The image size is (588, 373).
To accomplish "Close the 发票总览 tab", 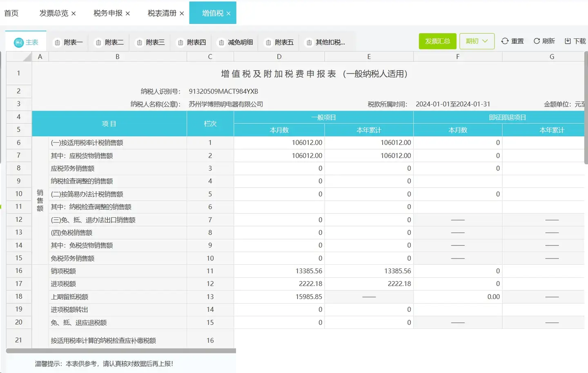I will pos(73,13).
